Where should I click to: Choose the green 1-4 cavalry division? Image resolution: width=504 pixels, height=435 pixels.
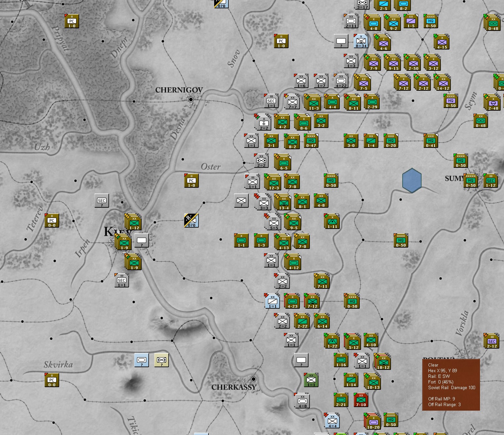pyautogui.click(x=371, y=141)
